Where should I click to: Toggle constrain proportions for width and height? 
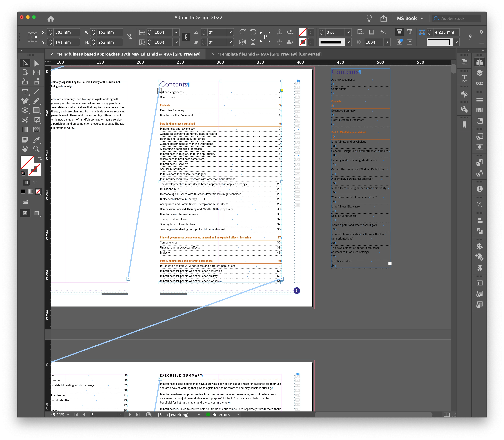(130, 37)
